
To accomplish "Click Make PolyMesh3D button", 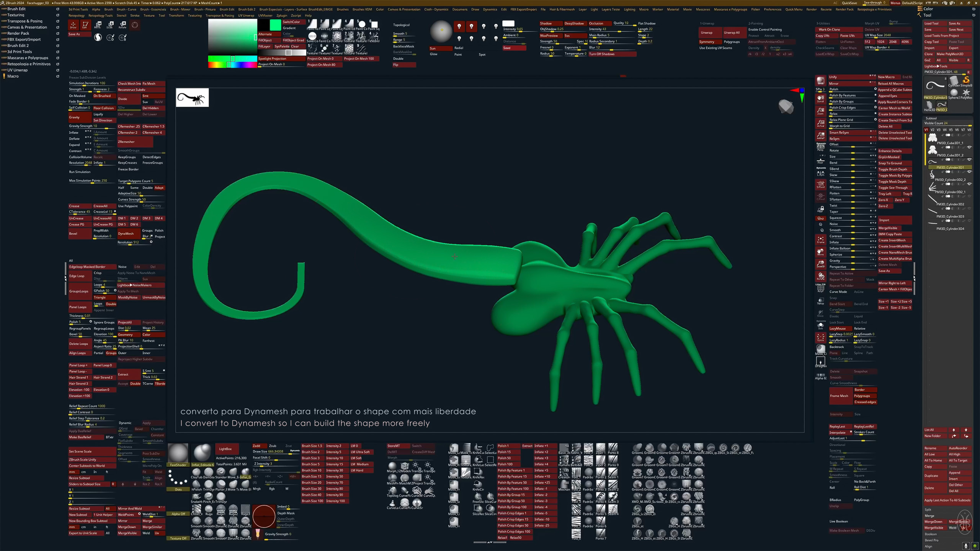I will [953, 54].
